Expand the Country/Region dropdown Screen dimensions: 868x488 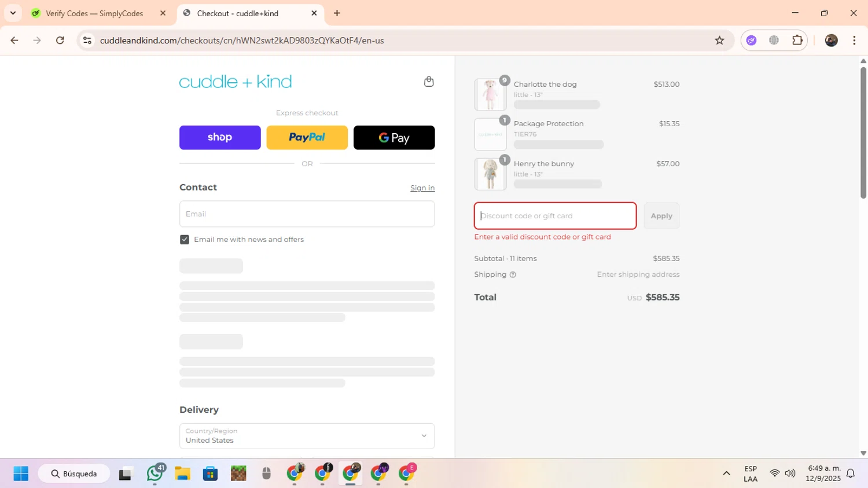tap(307, 436)
